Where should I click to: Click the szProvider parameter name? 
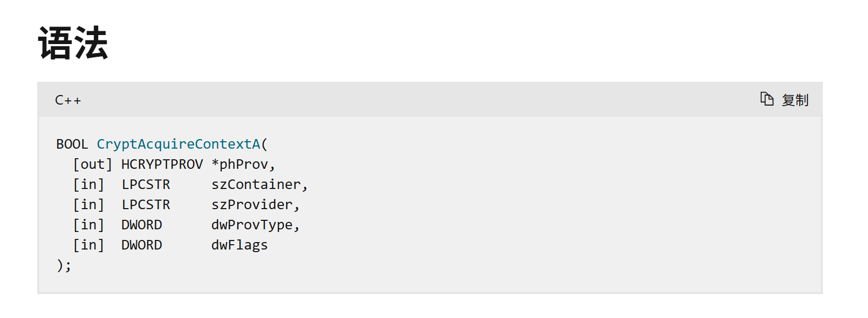[x=253, y=205]
